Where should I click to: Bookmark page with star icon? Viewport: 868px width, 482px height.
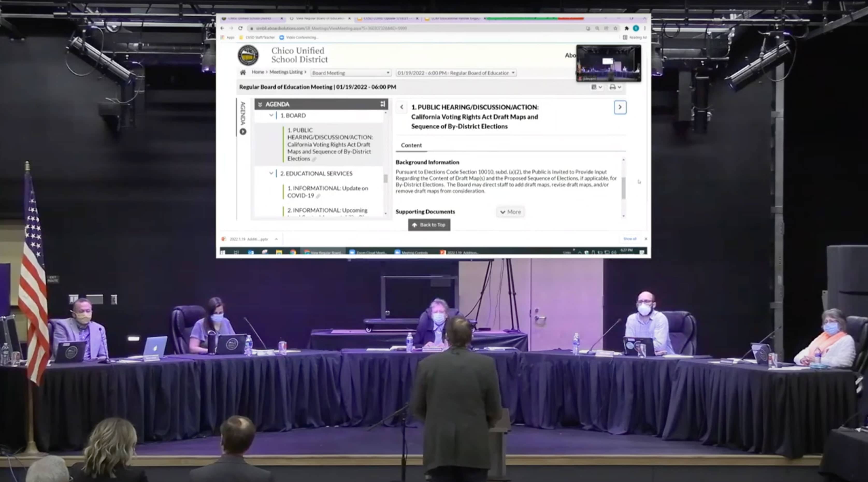click(x=615, y=28)
